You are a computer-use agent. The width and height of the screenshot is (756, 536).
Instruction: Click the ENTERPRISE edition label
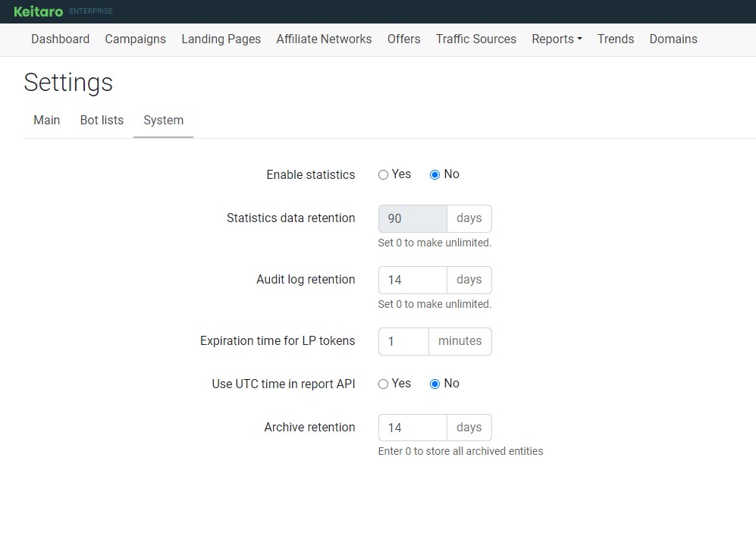pos(91,11)
